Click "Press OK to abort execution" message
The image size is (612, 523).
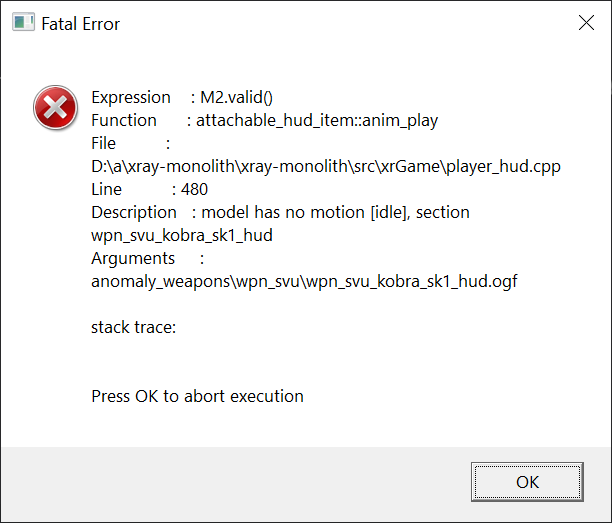pos(197,396)
